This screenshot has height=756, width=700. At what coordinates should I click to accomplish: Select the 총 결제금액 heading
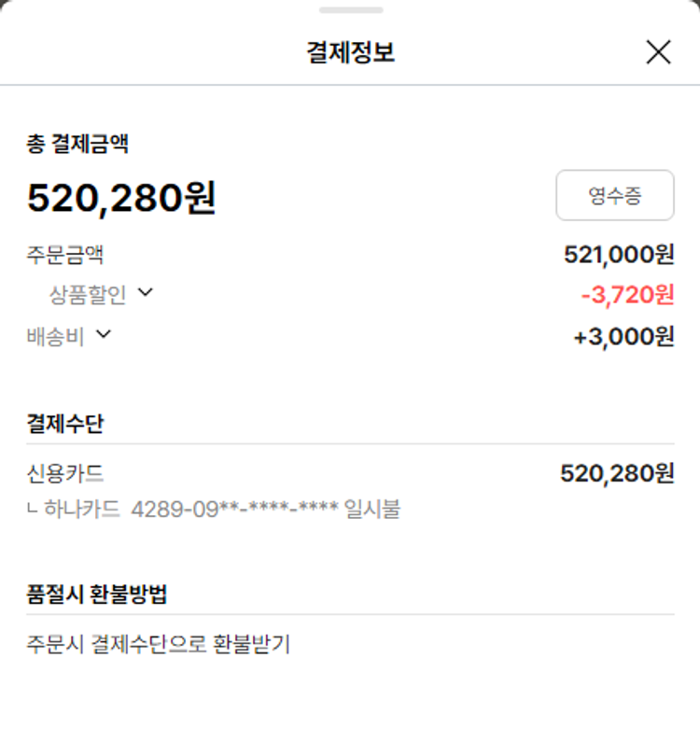coord(77,144)
